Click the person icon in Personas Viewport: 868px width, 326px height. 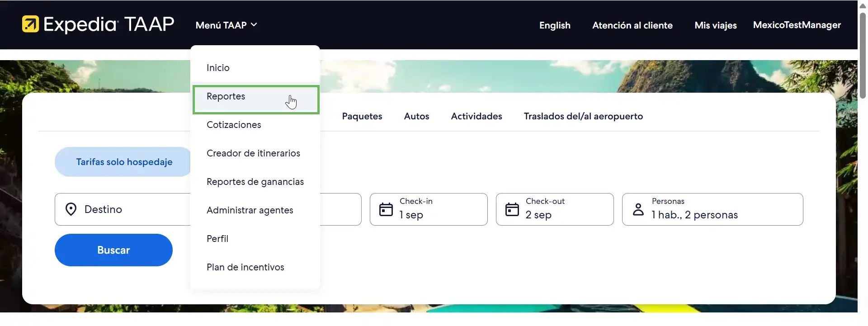[638, 209]
